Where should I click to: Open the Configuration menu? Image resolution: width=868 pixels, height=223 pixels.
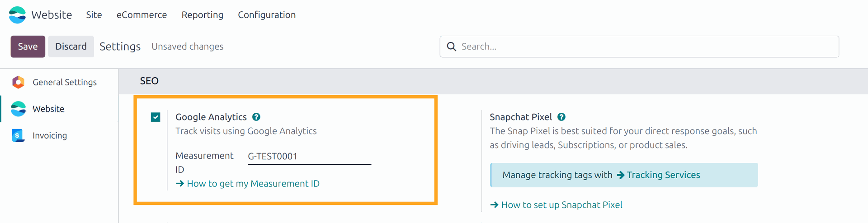[267, 15]
